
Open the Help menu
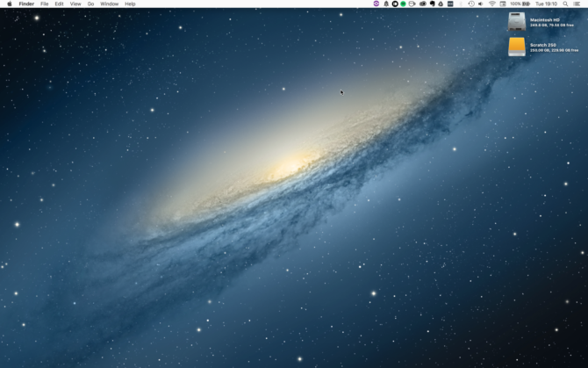pyautogui.click(x=130, y=4)
